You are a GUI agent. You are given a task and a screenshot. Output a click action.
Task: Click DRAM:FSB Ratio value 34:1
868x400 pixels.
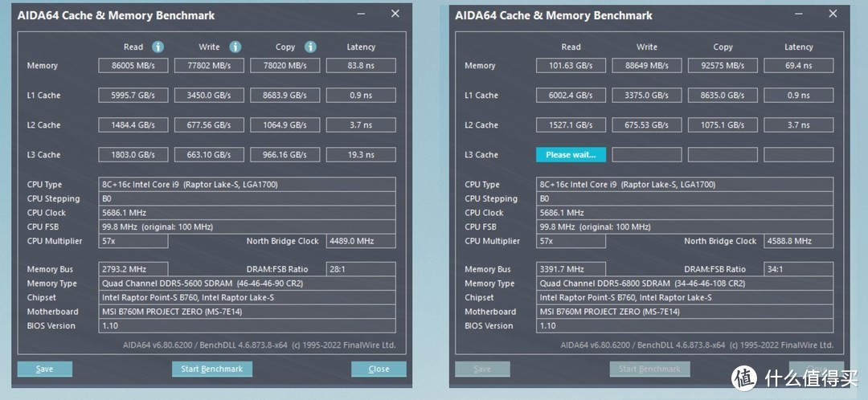click(798, 269)
